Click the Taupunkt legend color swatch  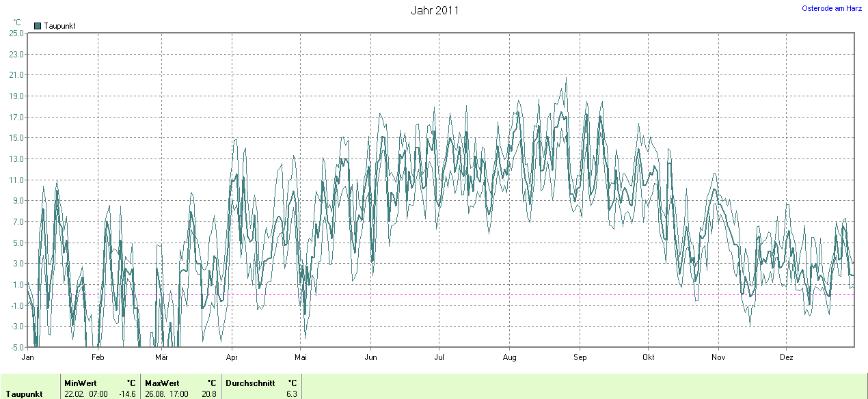38,26
